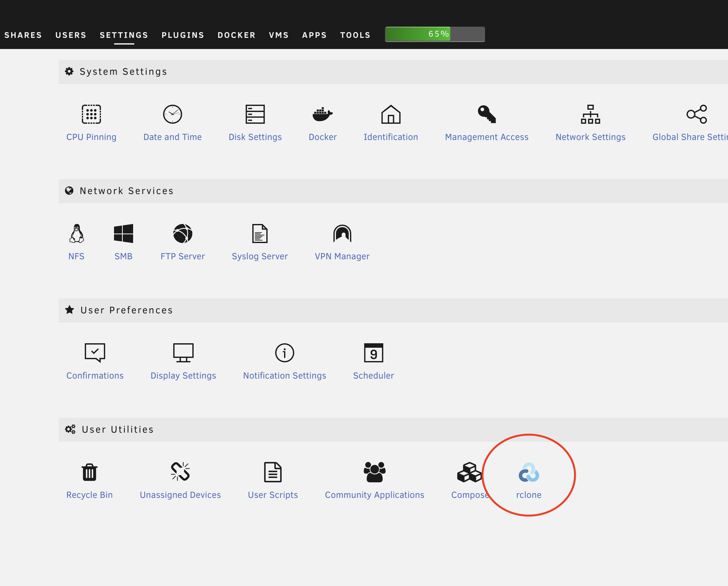Open the VPN Manager tunnel icon
Screen dimensions: 728x586
342,234
